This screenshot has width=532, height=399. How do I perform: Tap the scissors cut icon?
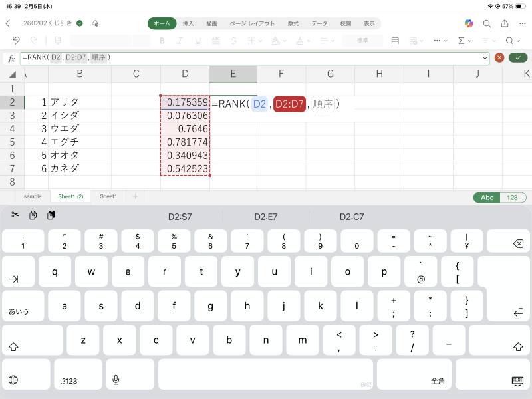point(15,215)
